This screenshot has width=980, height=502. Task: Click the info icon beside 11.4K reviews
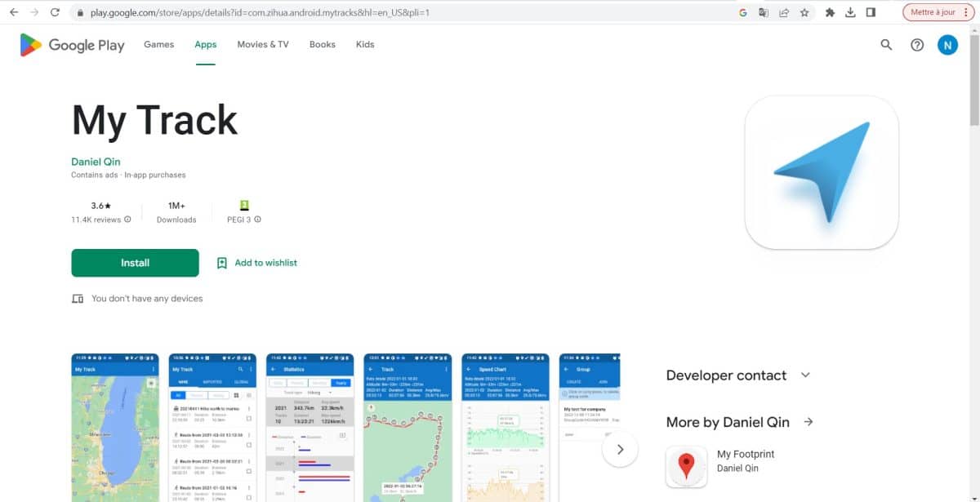[127, 220]
